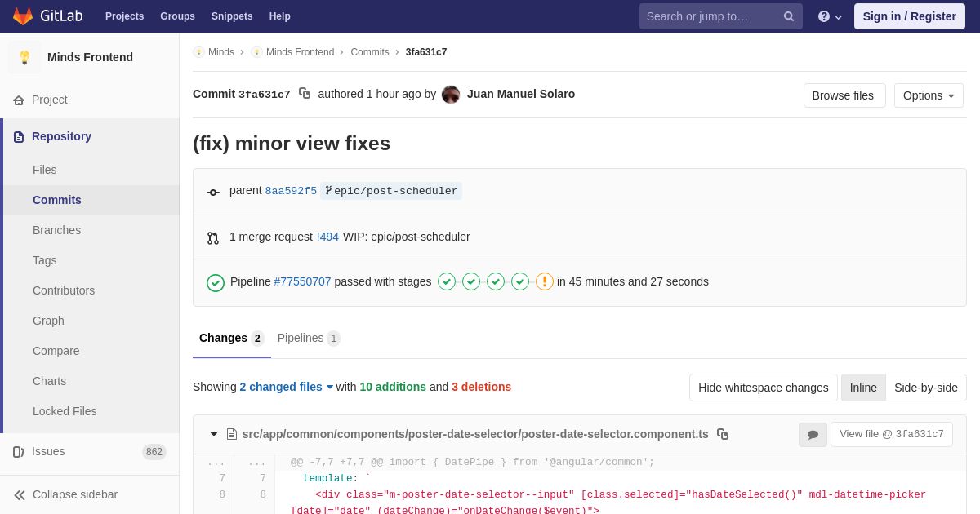Click Juan Manuel Solaro's avatar
Image resolution: width=980 pixels, height=514 pixels.
click(451, 95)
